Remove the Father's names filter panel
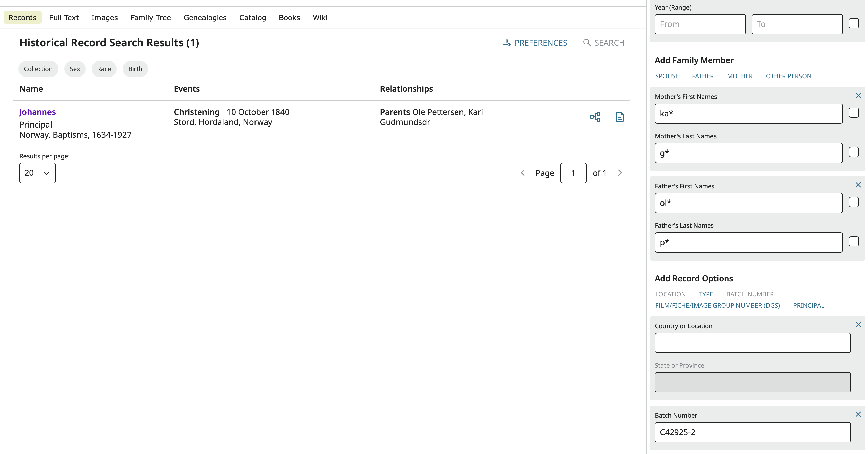This screenshot has height=454, width=868. pyautogui.click(x=858, y=185)
